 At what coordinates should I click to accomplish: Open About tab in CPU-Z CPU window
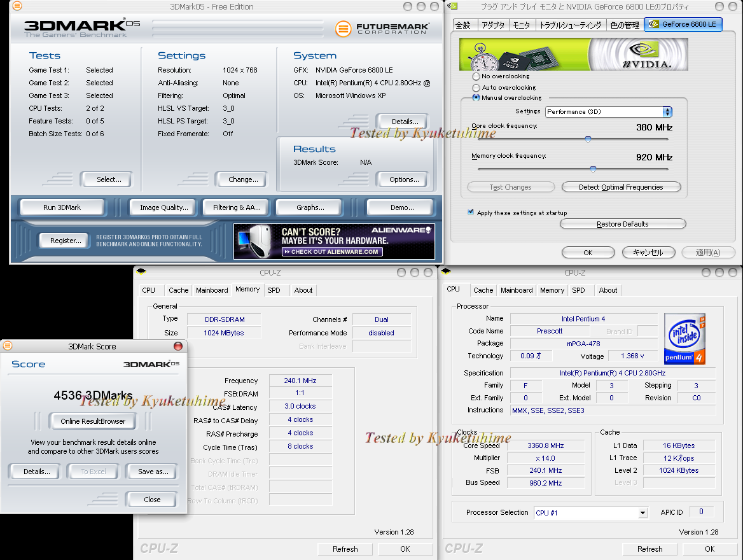[608, 290]
